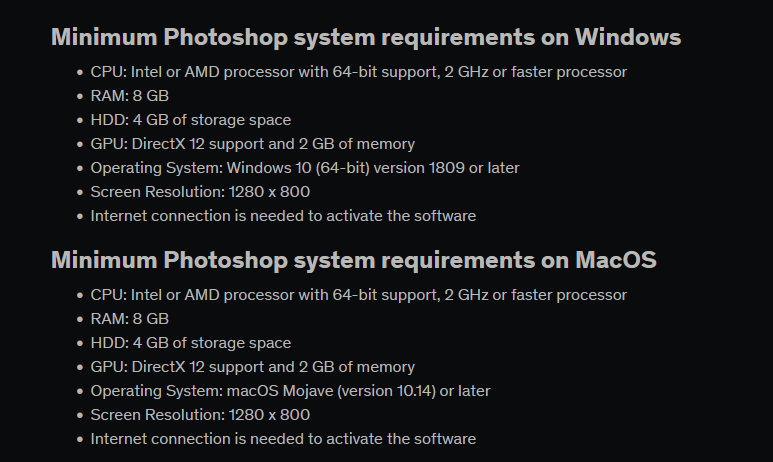Image resolution: width=773 pixels, height=462 pixels.
Task: Click the HDD storage space line under MacOS
Action: coord(190,343)
